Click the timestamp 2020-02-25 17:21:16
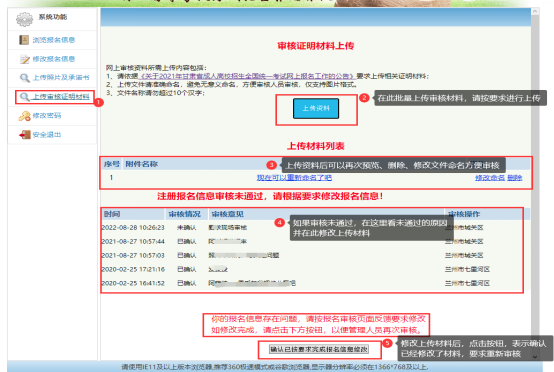Image resolution: width=554 pixels, height=372 pixels. [x=133, y=270]
